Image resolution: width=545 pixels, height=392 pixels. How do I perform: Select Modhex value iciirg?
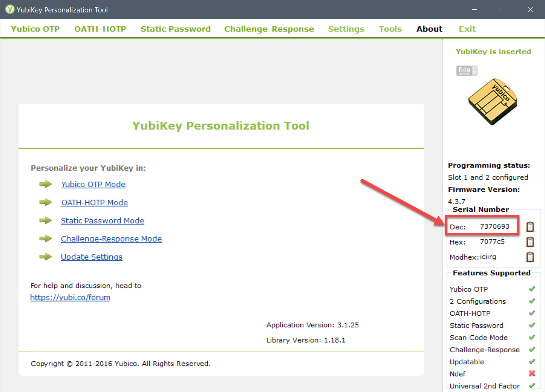pyautogui.click(x=488, y=257)
